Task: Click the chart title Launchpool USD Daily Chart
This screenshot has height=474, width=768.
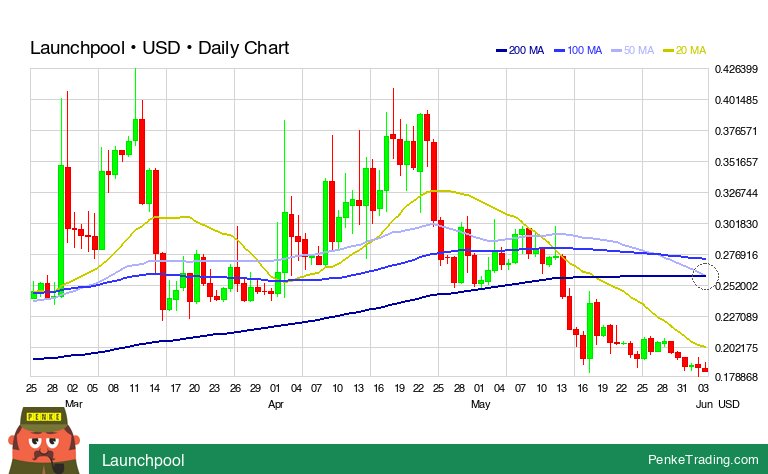Action: [160, 48]
